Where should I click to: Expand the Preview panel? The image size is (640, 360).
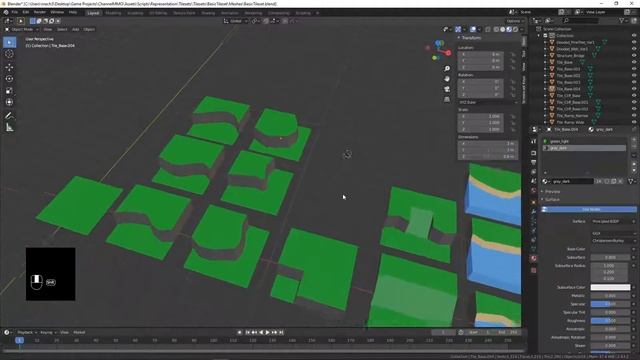(x=552, y=191)
